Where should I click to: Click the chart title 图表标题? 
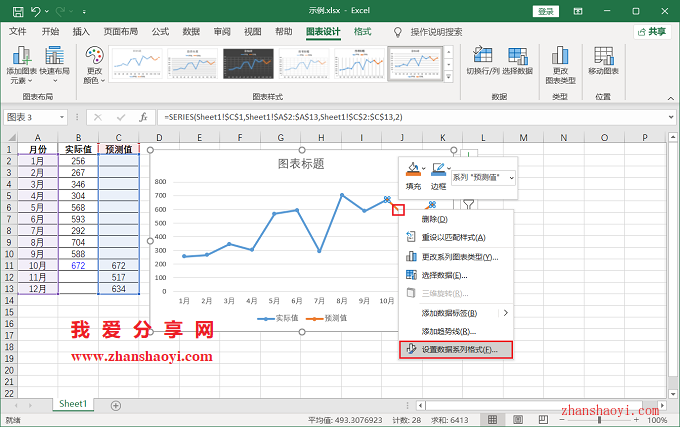301,164
